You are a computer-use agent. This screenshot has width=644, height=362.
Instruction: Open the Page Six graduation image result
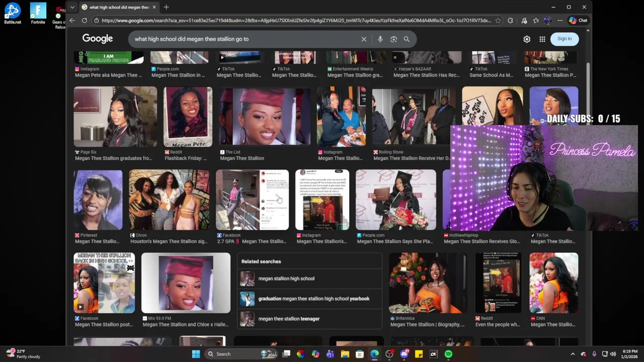[x=115, y=117]
